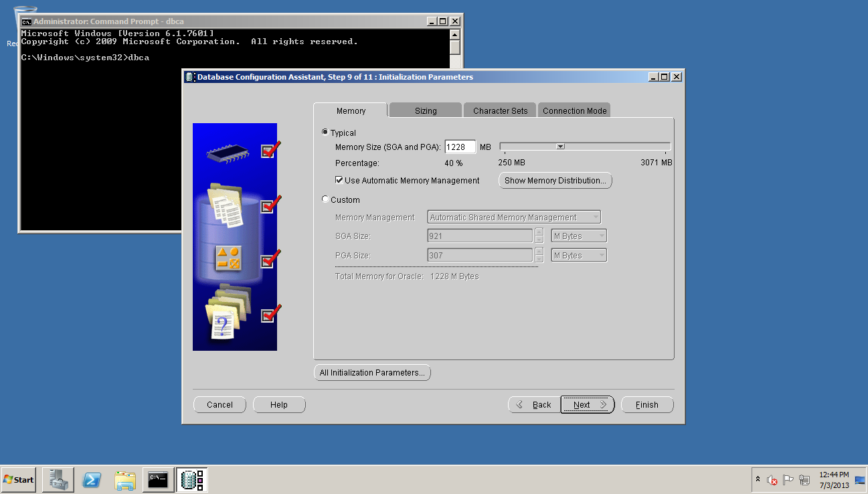The image size is (868, 494).
Task: Open the Character Sets tab
Action: 500,110
